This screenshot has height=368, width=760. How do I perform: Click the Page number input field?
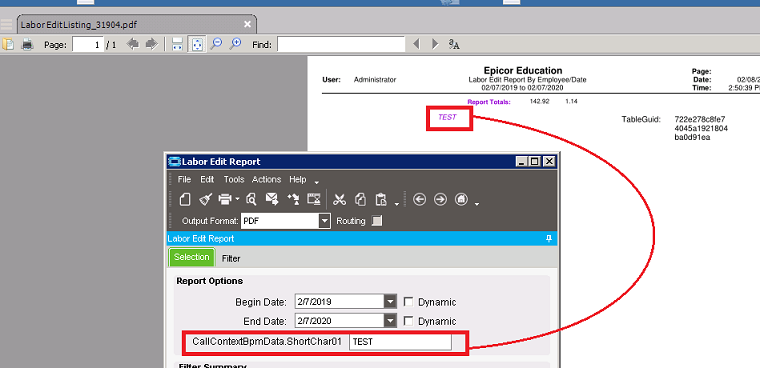coord(88,45)
